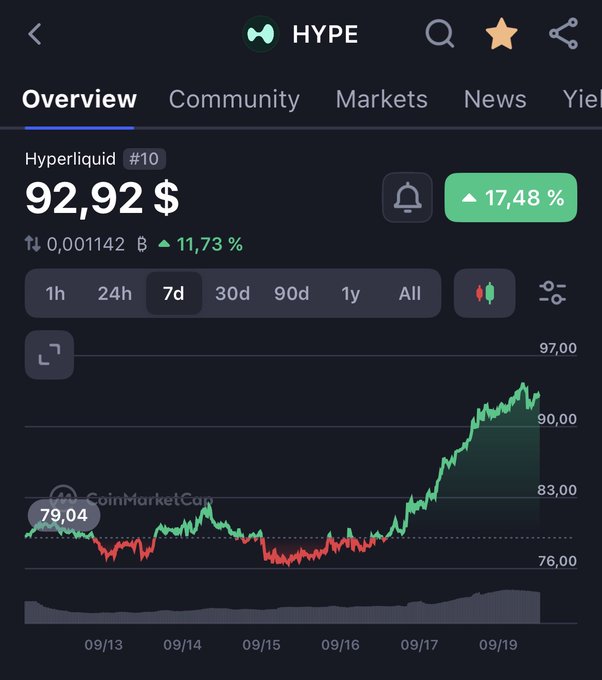The width and height of the screenshot is (602, 680).
Task: Open the search magnifier icon
Action: click(439, 34)
